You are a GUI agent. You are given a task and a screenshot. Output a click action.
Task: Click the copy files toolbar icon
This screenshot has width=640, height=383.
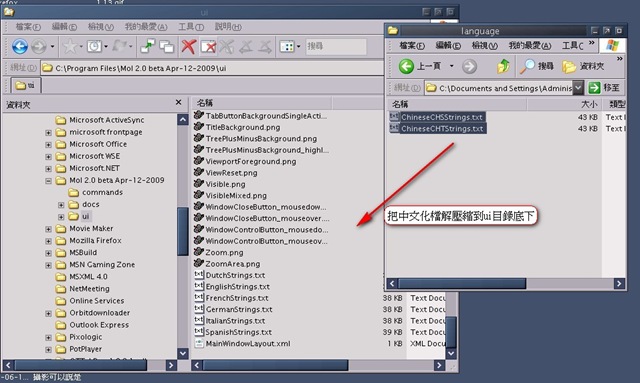coord(167,47)
